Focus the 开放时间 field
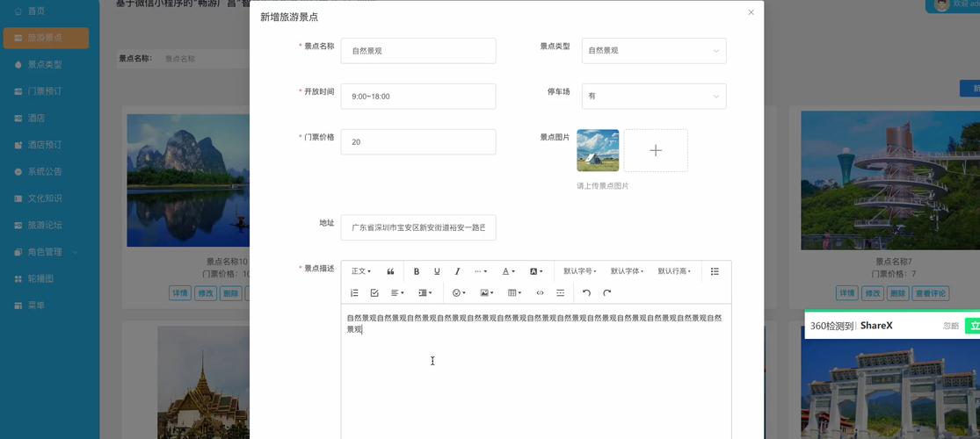Image resolution: width=980 pixels, height=439 pixels. 418,97
